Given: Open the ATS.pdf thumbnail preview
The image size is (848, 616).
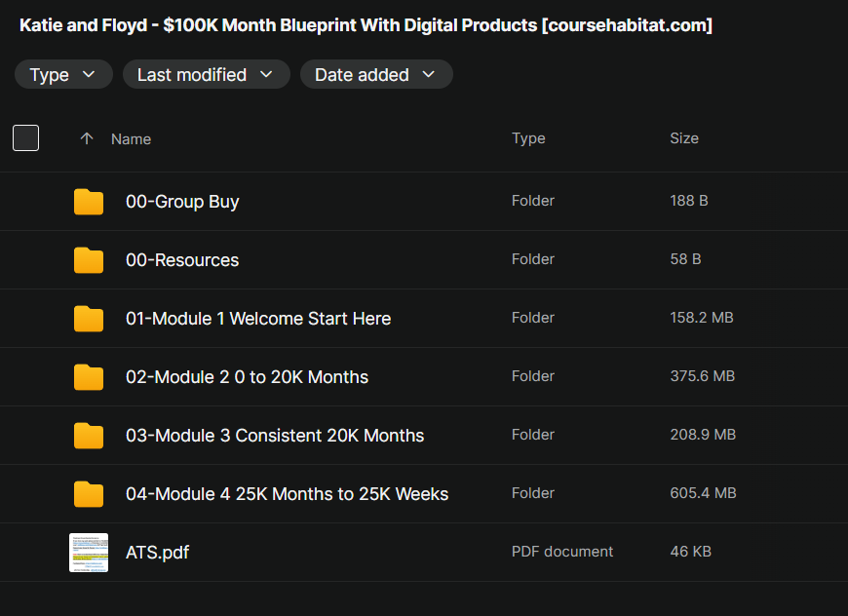Looking at the screenshot, I should tap(89, 553).
